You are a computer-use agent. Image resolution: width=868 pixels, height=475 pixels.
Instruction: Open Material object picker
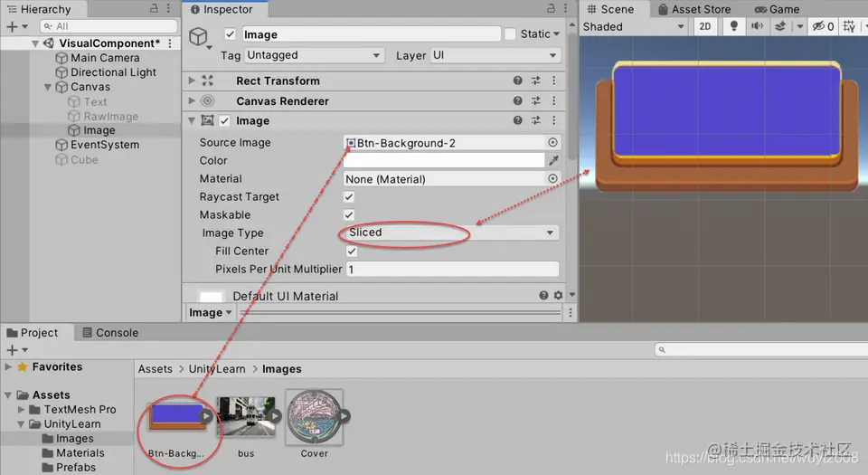[552, 178]
